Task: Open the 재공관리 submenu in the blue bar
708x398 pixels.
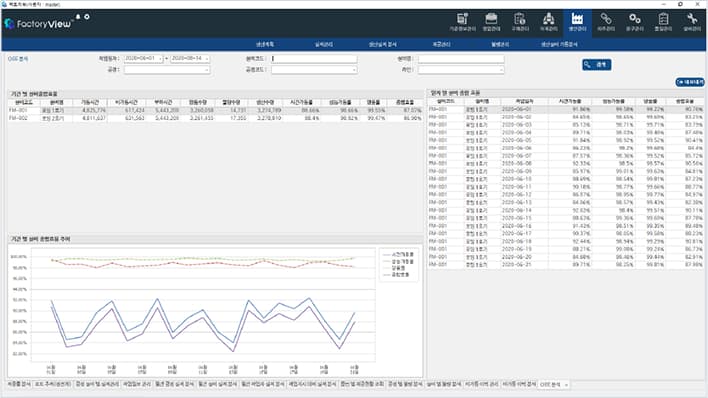Action: pos(441,44)
